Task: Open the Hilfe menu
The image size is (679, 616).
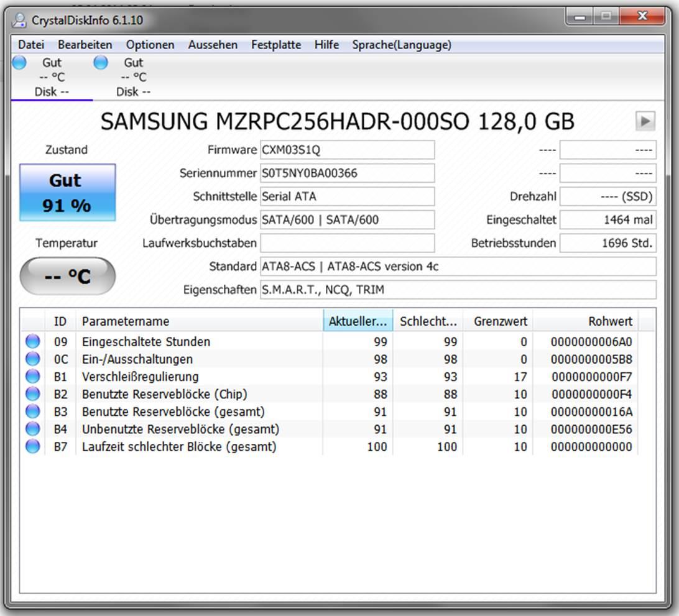Action: point(326,45)
